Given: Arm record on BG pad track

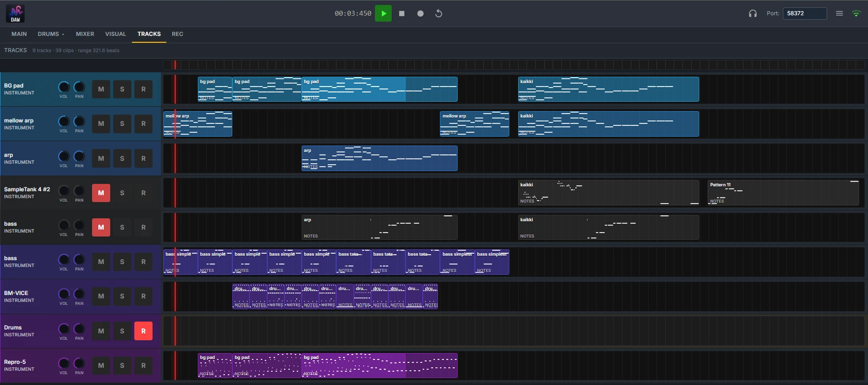Looking at the screenshot, I should point(143,89).
